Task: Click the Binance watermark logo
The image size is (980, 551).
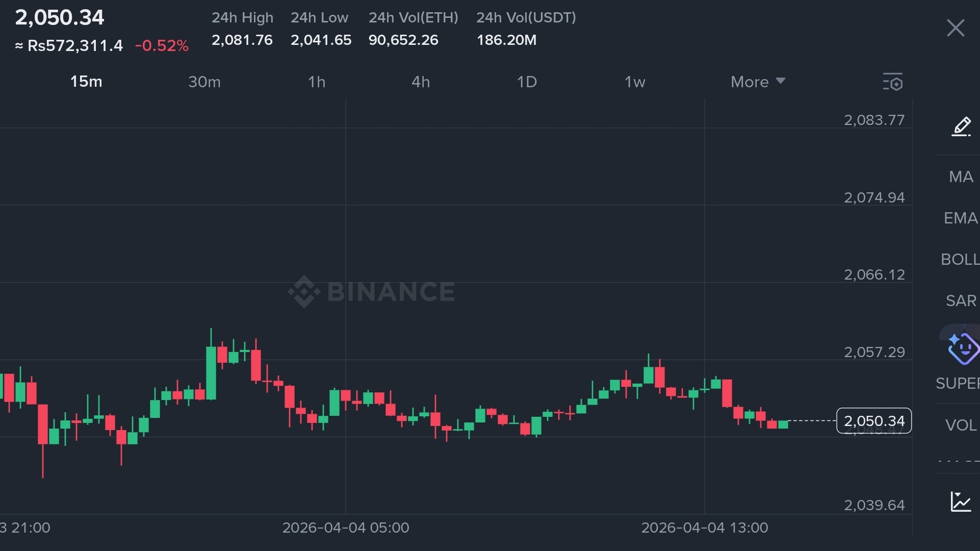Action: pos(372,292)
